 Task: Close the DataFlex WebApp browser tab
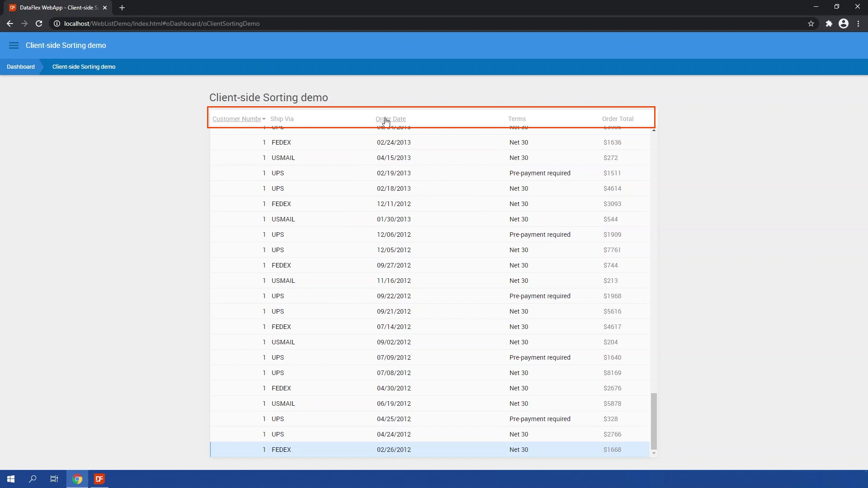(x=105, y=8)
